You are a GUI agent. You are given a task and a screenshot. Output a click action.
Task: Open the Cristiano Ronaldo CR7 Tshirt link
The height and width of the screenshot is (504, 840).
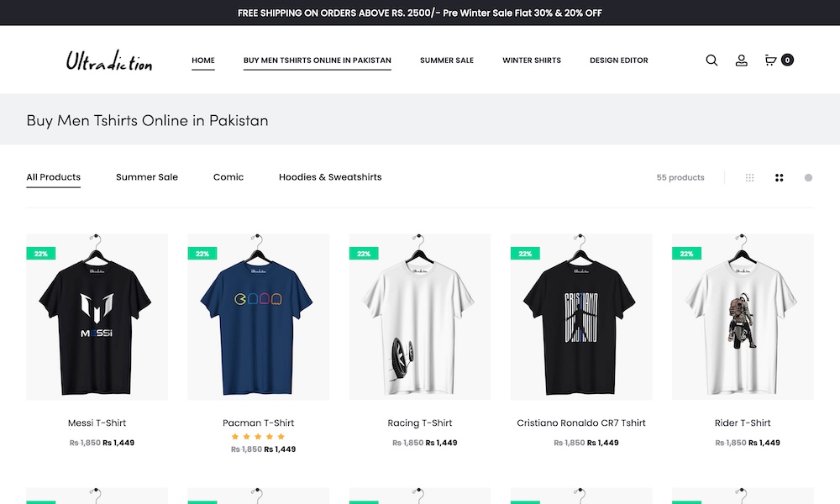point(581,423)
